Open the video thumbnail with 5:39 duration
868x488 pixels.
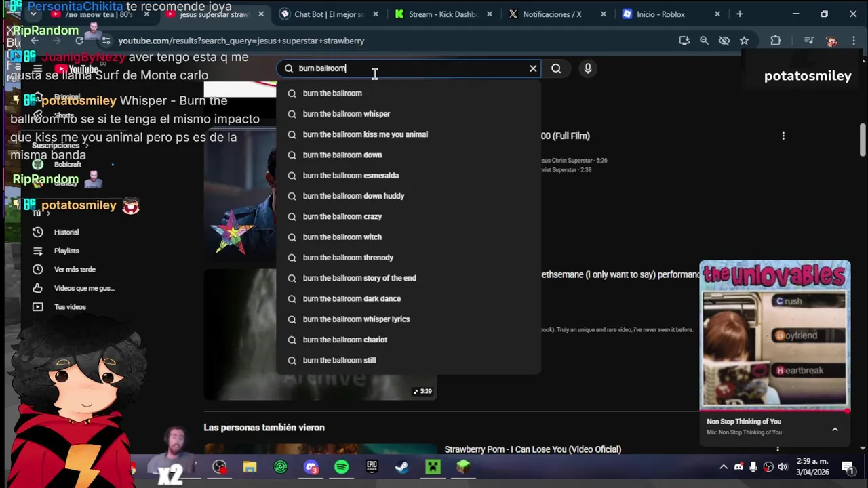tap(320, 335)
